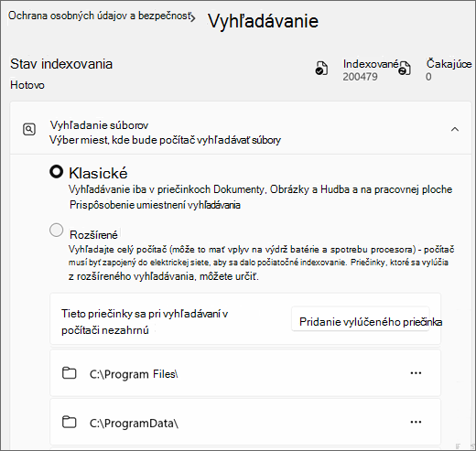Click the breadcrumb chevron arrow
The image size is (476, 451).
193,18
